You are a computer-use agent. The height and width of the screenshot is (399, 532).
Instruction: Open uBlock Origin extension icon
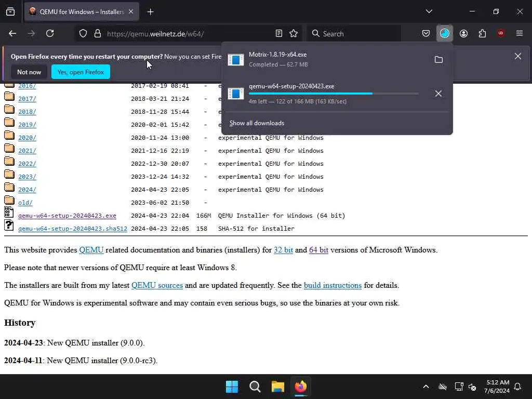tap(501, 33)
